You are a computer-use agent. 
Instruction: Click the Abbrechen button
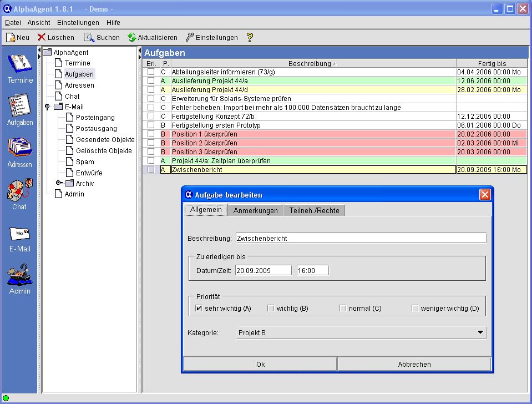[414, 365]
